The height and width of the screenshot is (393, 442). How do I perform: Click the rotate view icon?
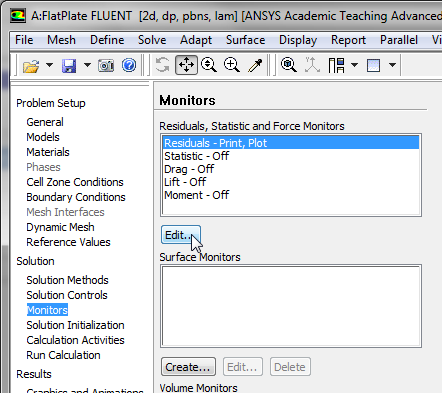[x=163, y=65]
